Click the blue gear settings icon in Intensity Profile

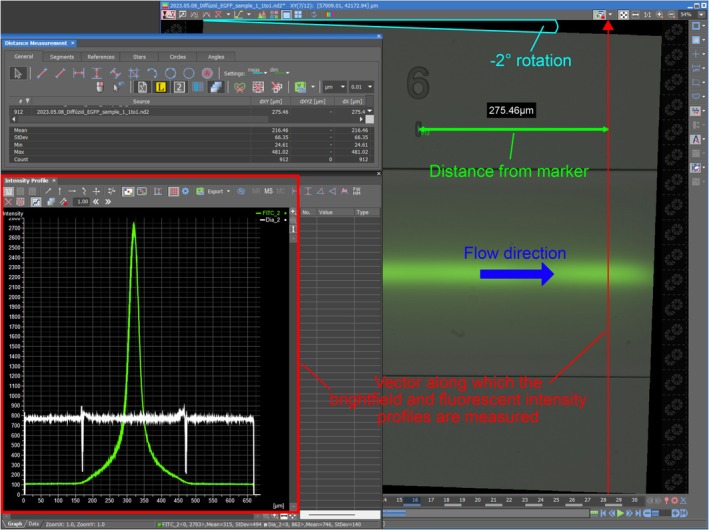click(x=185, y=191)
